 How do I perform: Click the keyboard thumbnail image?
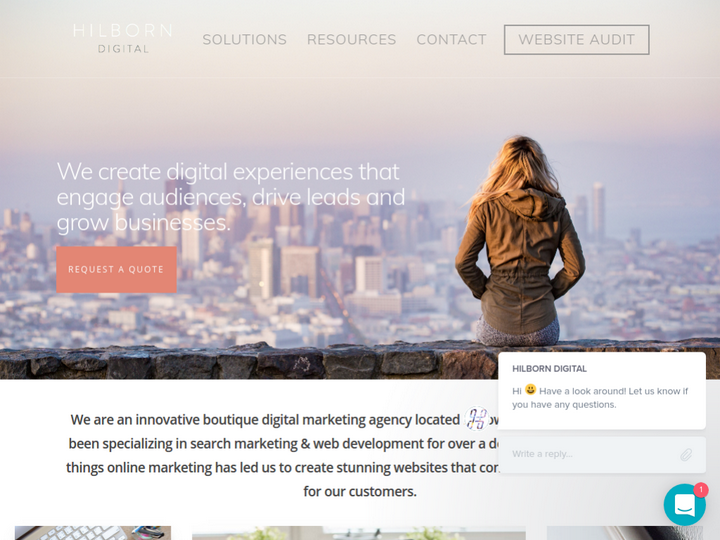click(x=93, y=533)
